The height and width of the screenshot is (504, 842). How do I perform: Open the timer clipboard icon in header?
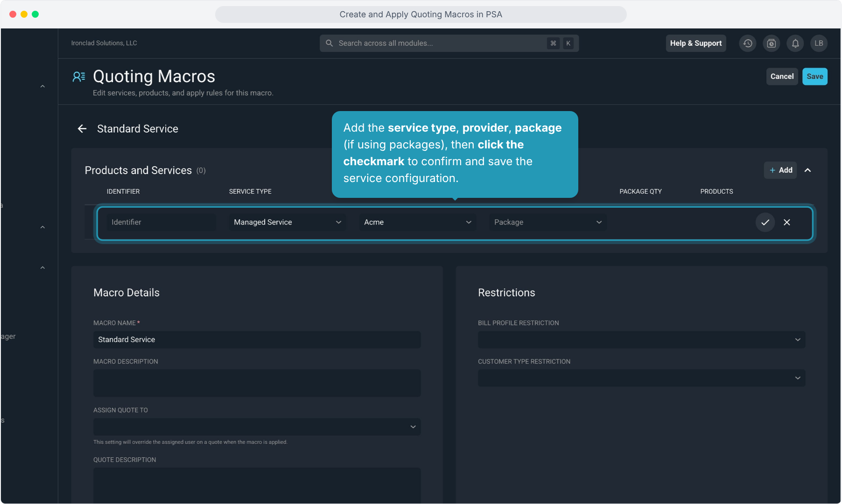(772, 43)
